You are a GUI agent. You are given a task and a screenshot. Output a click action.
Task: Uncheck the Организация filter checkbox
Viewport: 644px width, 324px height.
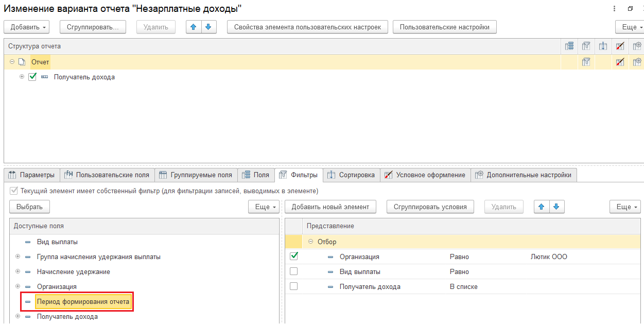[x=294, y=256]
